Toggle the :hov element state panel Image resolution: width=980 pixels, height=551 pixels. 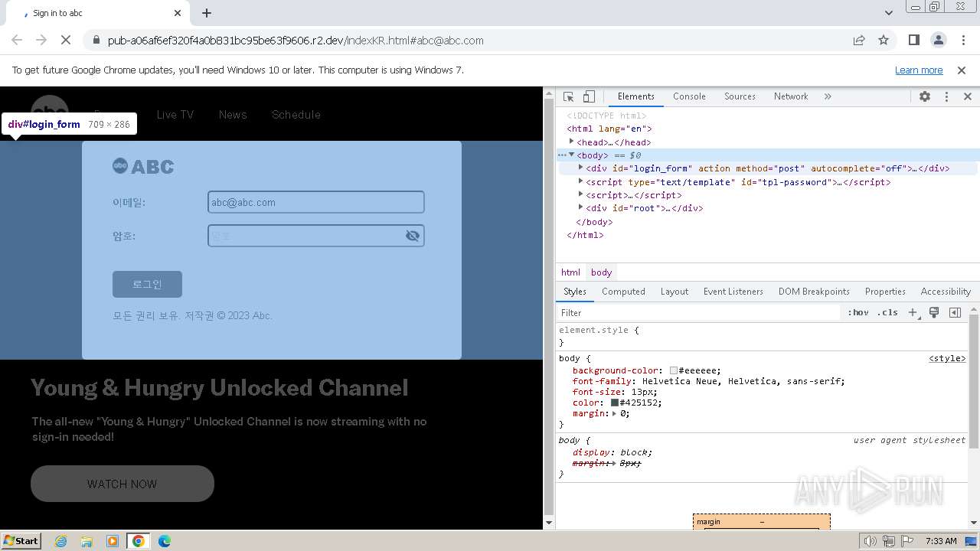[x=858, y=312]
